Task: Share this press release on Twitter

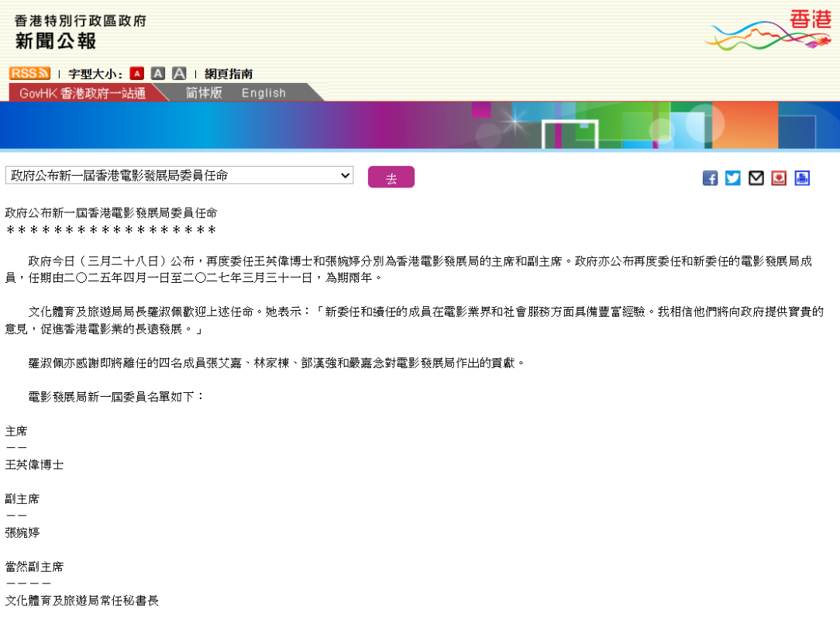Action: (733, 178)
